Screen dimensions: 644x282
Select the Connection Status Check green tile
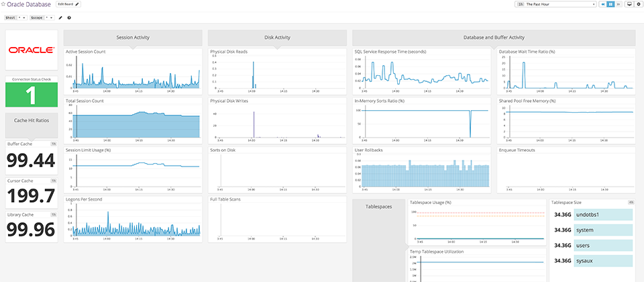click(32, 95)
